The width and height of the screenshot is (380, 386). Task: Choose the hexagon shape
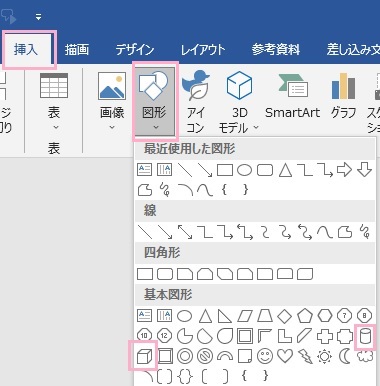point(325,316)
